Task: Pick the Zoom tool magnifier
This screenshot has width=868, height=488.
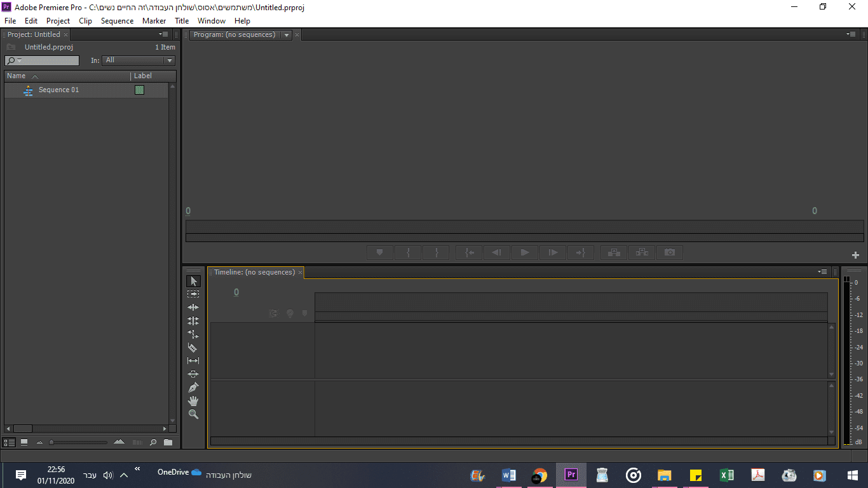Action: coord(193,414)
